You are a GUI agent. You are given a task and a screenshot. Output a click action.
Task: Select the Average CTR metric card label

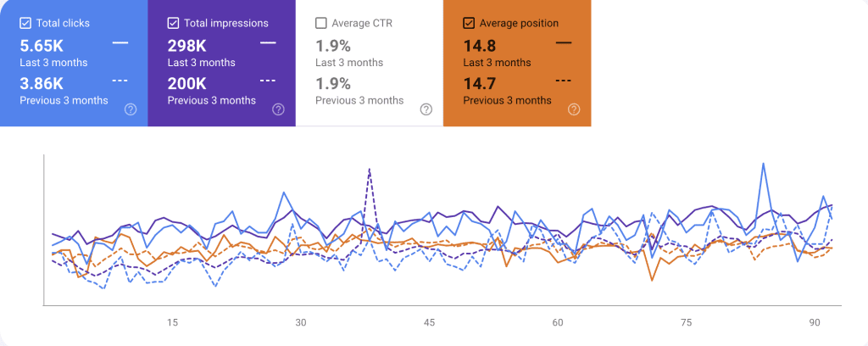tap(364, 23)
